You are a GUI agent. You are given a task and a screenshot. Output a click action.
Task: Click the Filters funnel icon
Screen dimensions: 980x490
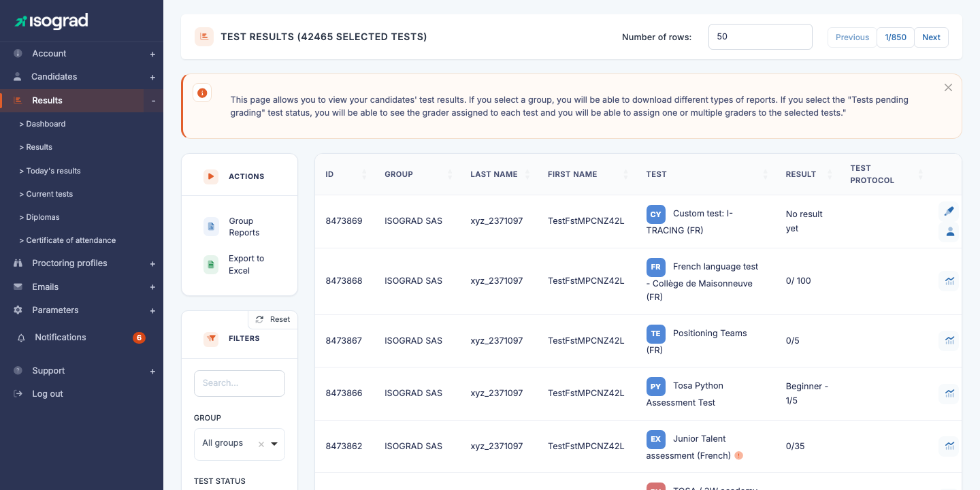tap(211, 338)
